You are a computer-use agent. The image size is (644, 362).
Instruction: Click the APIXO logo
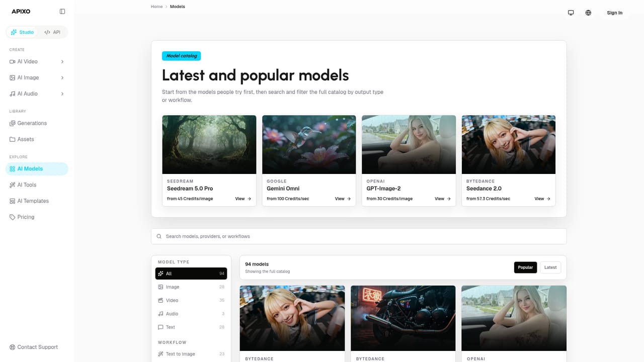coord(21,12)
